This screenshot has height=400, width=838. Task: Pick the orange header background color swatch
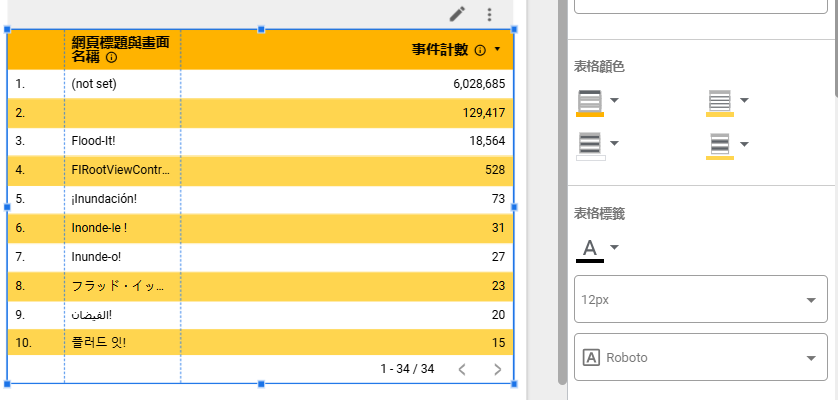tap(590, 101)
